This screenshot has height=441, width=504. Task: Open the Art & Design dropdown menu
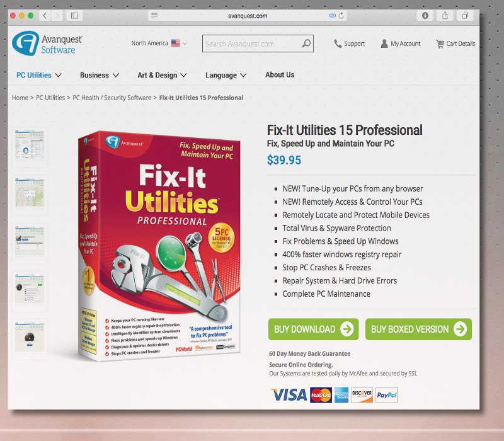click(162, 75)
